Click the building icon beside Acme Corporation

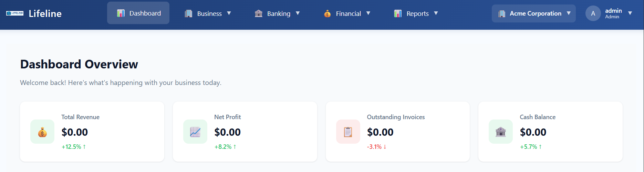click(502, 13)
